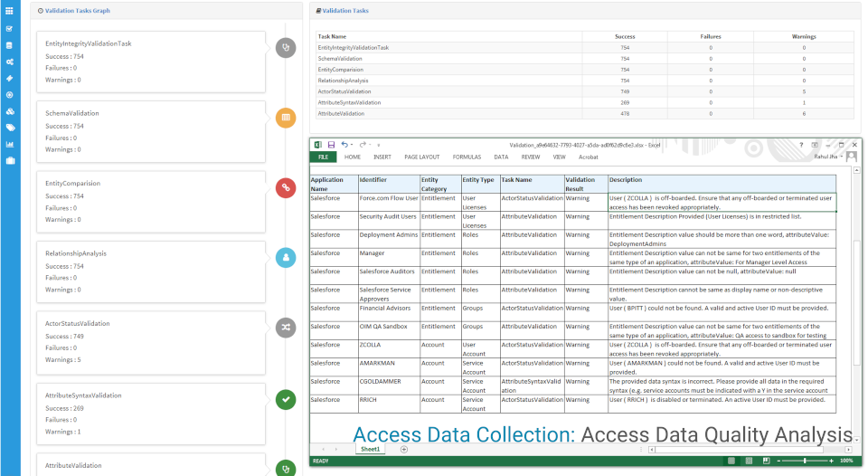Click the Validation Tasks panel heading
Viewport: 868px width, 476px height.
point(345,11)
